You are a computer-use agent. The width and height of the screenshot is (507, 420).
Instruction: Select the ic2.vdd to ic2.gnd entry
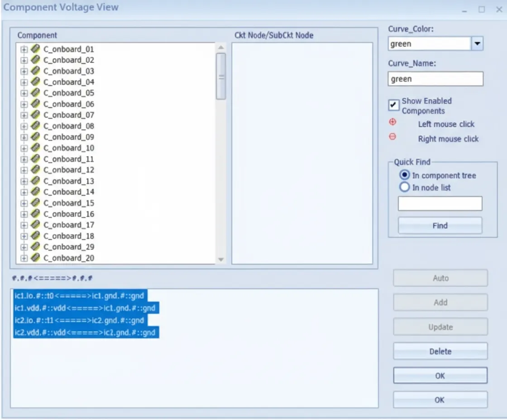pos(85,332)
